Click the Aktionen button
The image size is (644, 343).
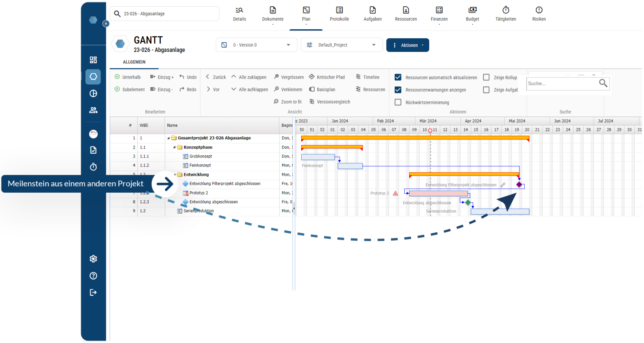pyautogui.click(x=408, y=45)
